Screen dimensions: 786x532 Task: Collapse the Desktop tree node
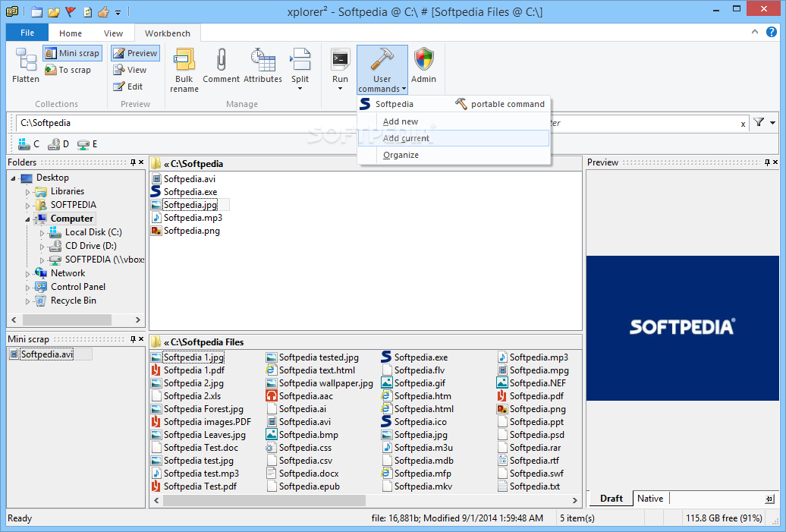14,178
